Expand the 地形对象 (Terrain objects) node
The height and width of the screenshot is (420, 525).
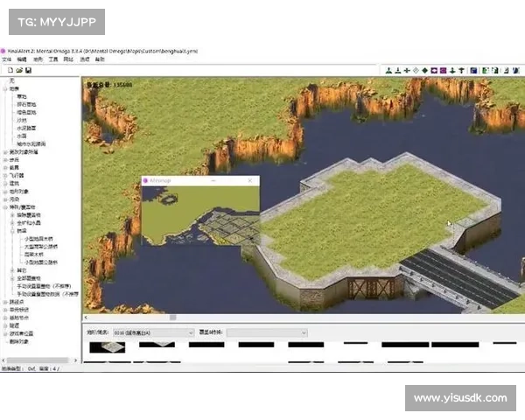pyautogui.click(x=5, y=192)
